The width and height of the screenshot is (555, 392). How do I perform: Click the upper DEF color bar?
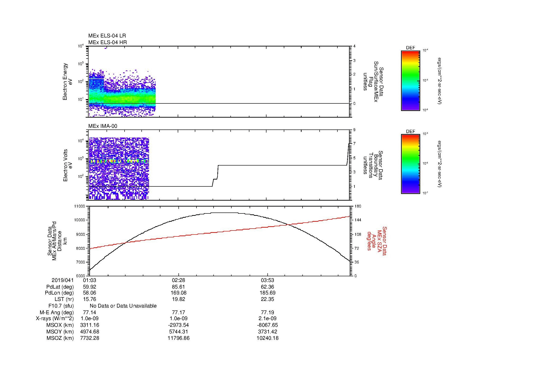point(410,81)
